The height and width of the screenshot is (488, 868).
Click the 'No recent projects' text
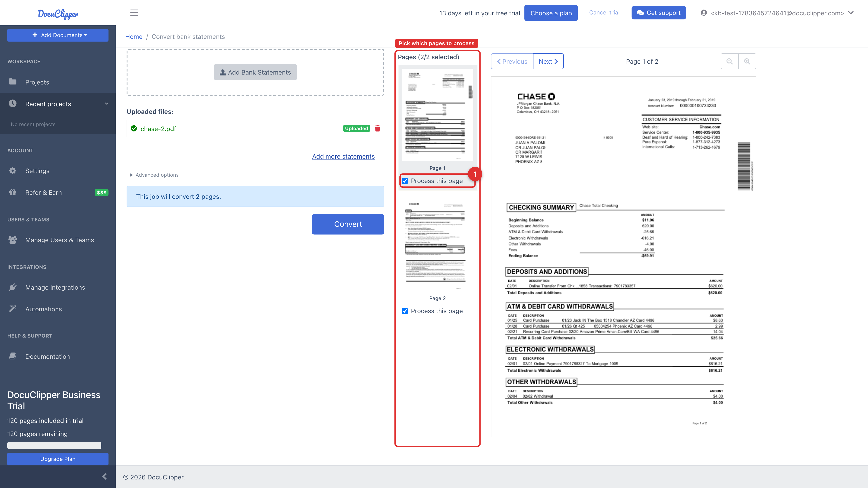[33, 124]
